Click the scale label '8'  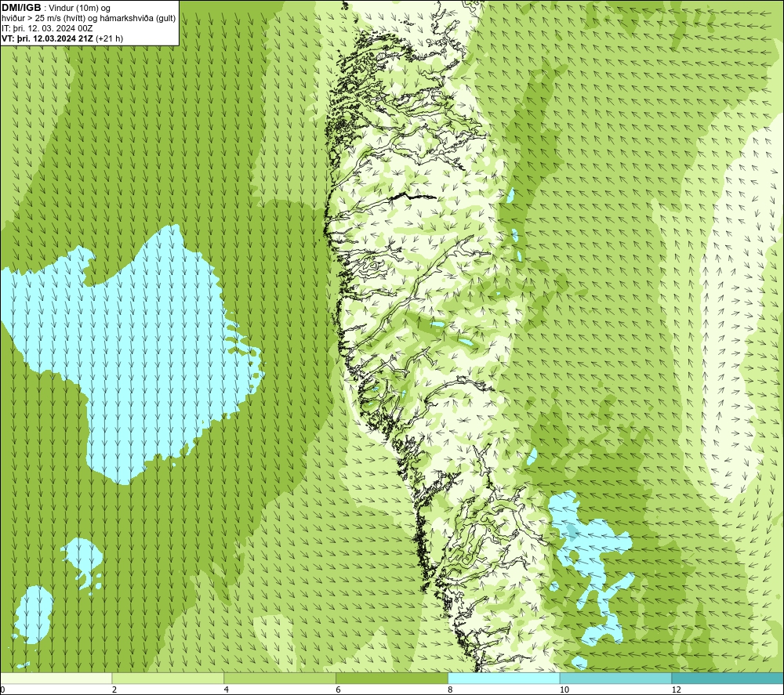click(451, 690)
